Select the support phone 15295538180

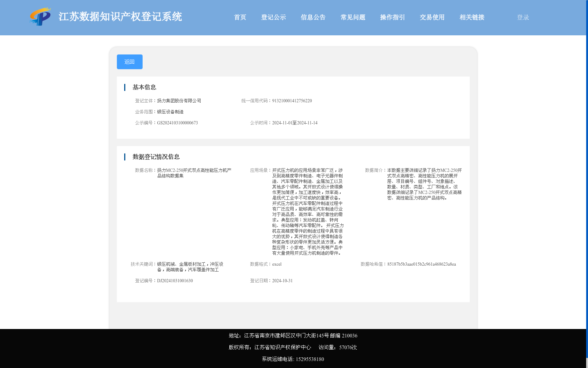310,359
